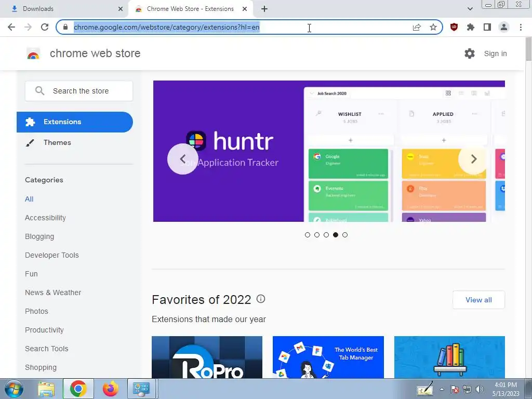Open the uBlock Origin extension
This screenshot has height=399, width=532.
pos(454,27)
